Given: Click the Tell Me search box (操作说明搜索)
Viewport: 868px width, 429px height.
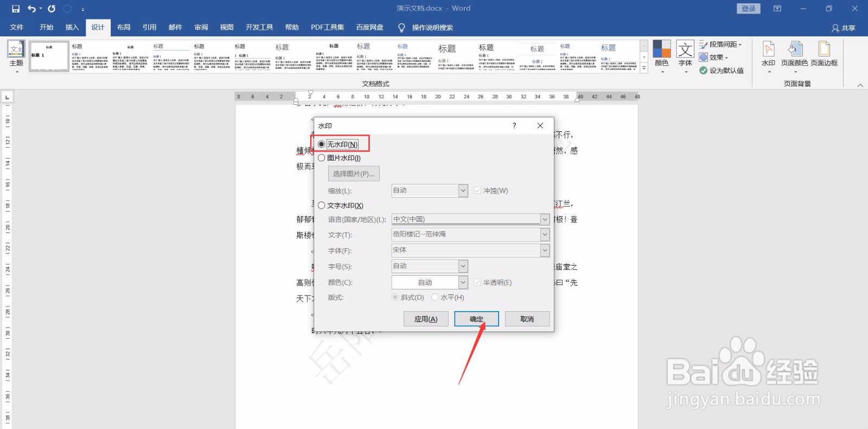Looking at the screenshot, I should pos(432,28).
